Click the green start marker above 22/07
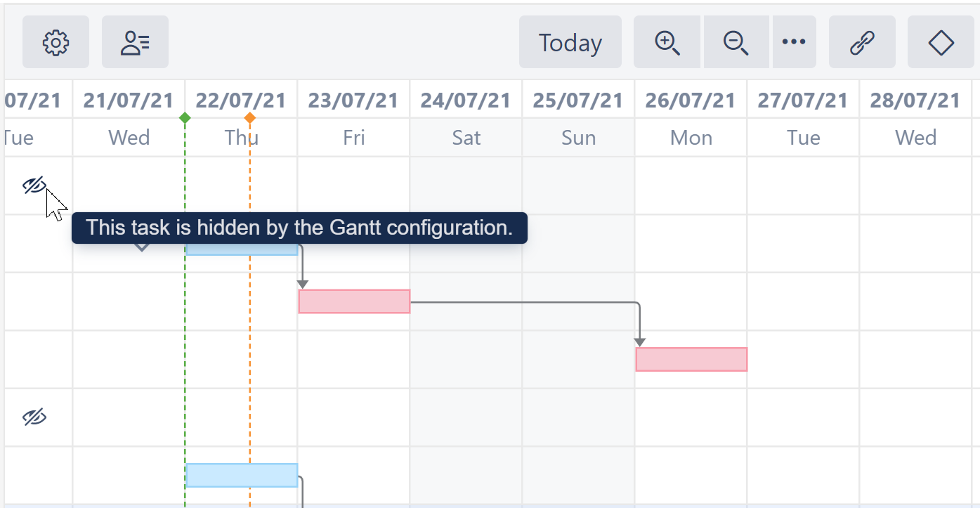 [185, 118]
